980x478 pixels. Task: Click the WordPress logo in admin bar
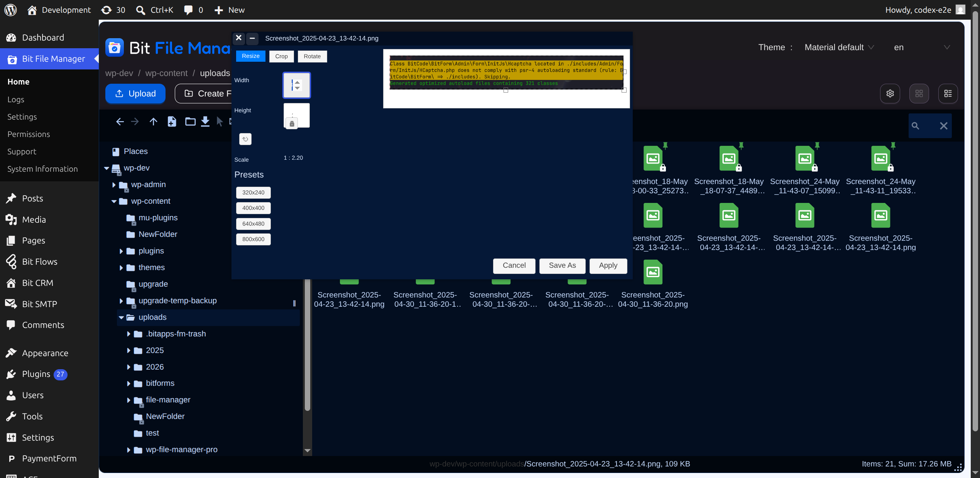tap(10, 10)
